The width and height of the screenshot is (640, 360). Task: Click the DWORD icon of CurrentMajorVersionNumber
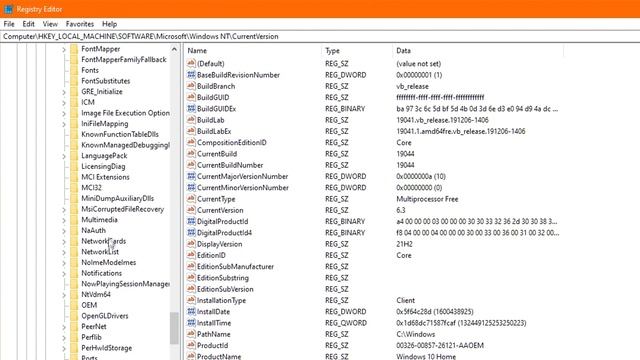191,176
